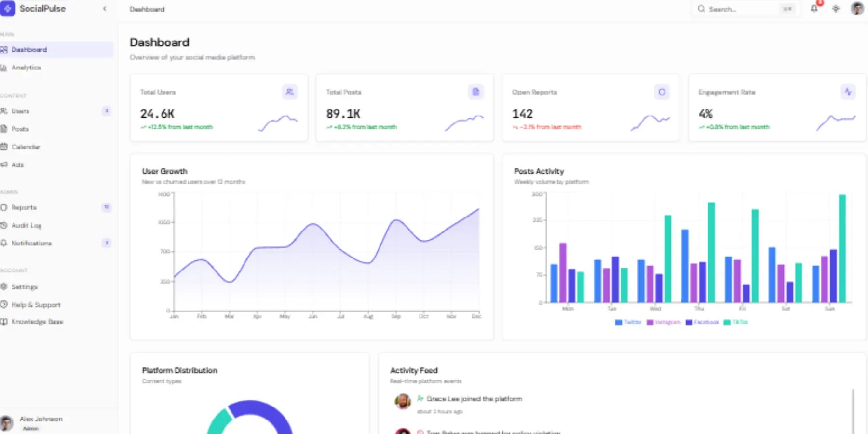Click the Calendar sidebar icon

3,147
